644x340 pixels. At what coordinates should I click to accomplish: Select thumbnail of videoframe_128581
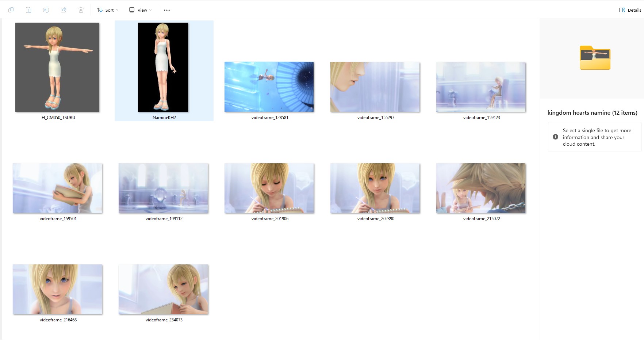click(269, 87)
